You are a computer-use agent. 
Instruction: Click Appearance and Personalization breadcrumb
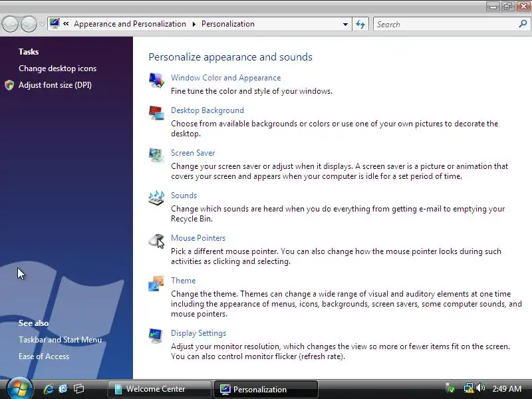click(x=130, y=24)
